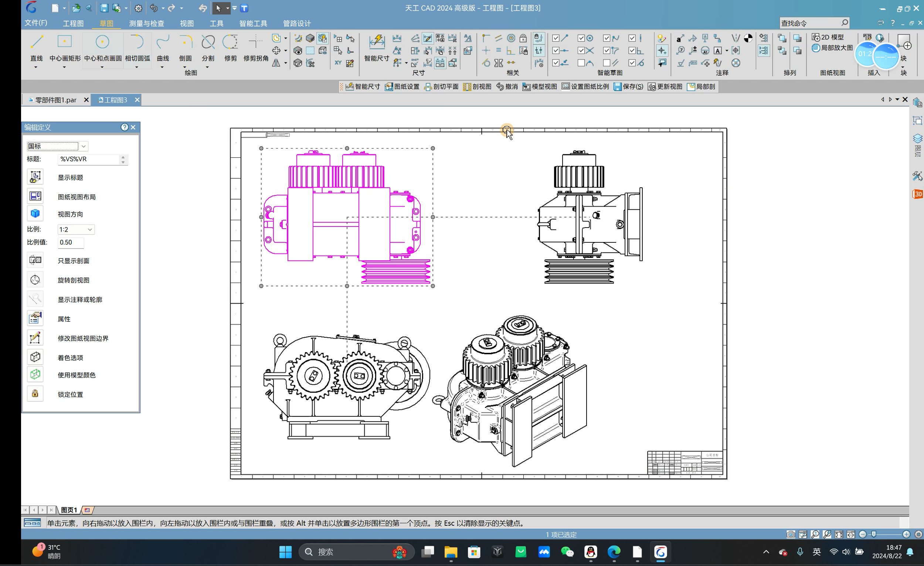Select the 中心和点画圆 circle tool
924x566 pixels.
[103, 48]
